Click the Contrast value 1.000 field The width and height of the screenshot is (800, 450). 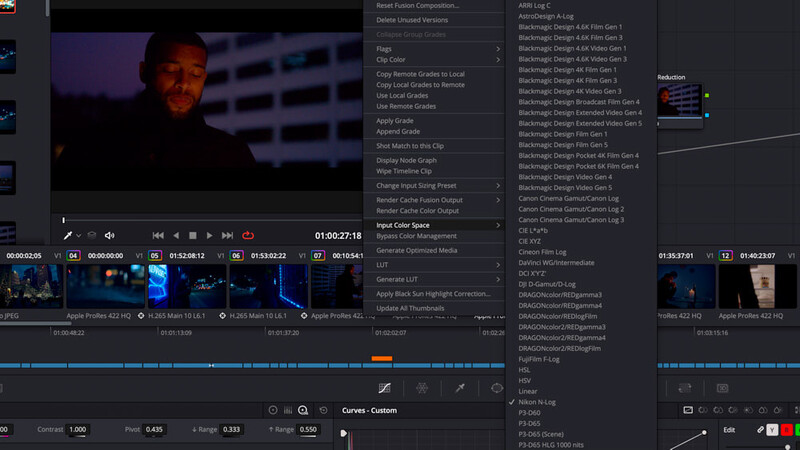click(x=78, y=430)
